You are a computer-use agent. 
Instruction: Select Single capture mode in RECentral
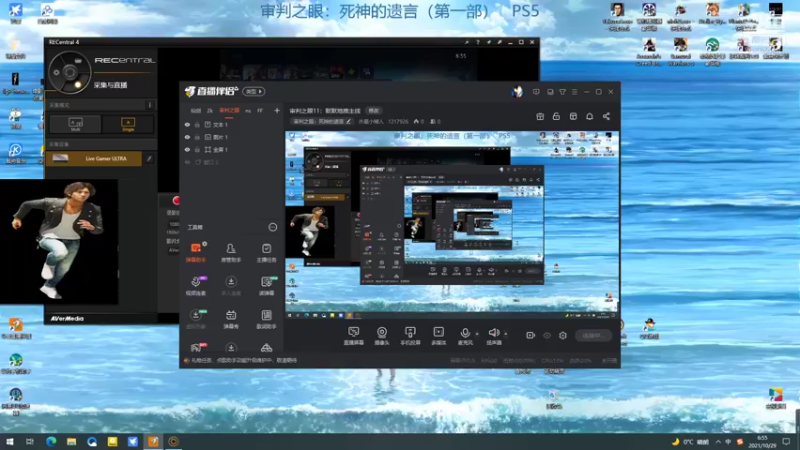128,124
